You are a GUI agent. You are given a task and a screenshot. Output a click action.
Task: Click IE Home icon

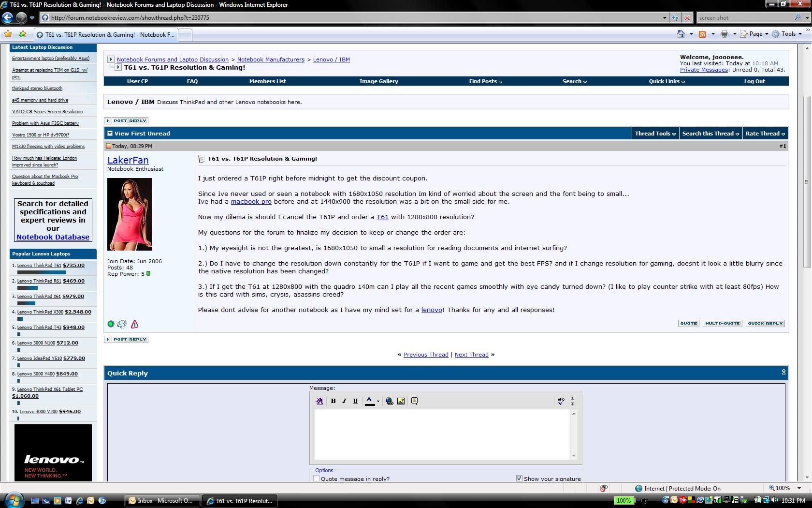point(681,34)
